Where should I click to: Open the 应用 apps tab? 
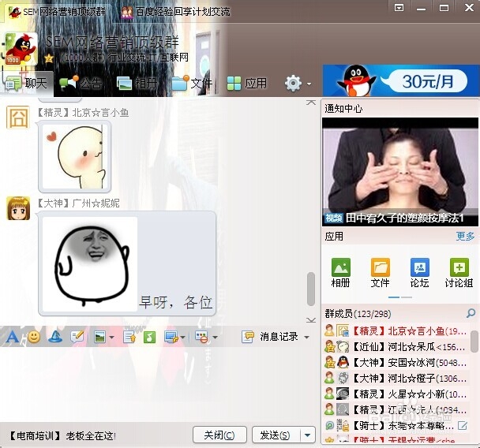pyautogui.click(x=247, y=83)
